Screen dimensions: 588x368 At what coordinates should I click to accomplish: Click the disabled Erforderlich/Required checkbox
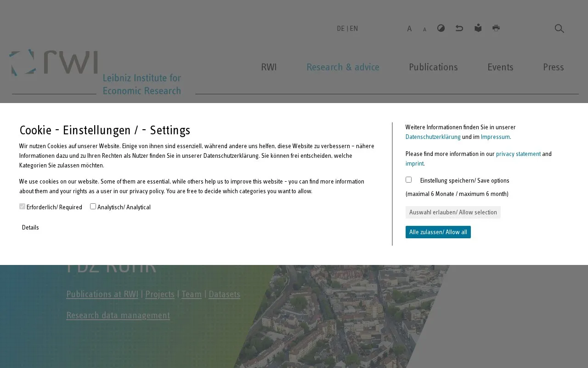(22, 207)
